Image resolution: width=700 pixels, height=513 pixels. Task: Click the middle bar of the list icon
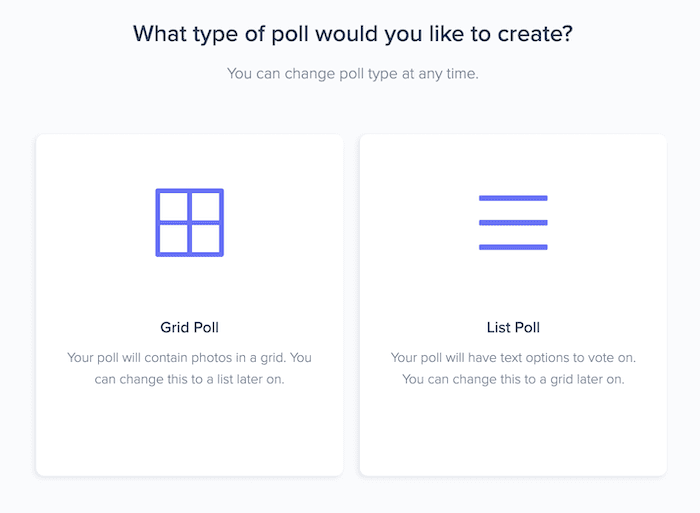[513, 222]
